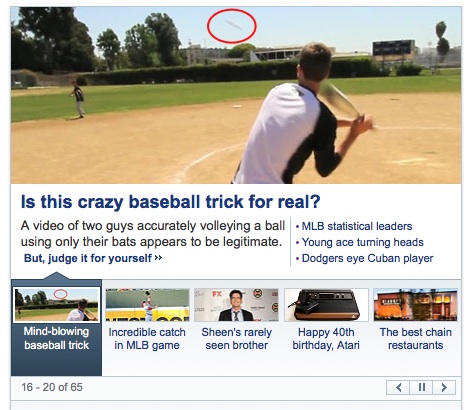The width and height of the screenshot is (471, 410).
Task: Open 'MLB statistical leaders' link
Action: tap(357, 226)
